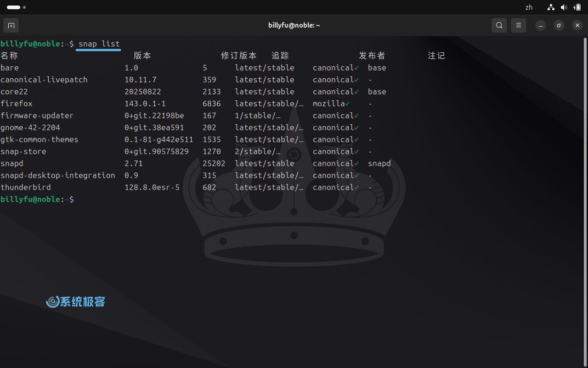Click the green checkmark beside mozilla
This screenshot has height=368, width=588.
(x=347, y=103)
